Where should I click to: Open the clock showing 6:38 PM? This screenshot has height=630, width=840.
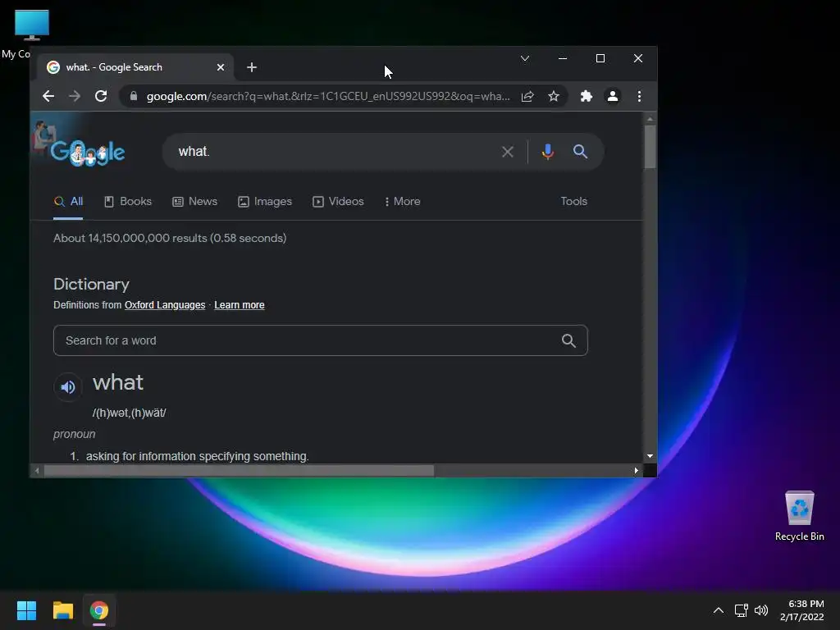(x=802, y=610)
